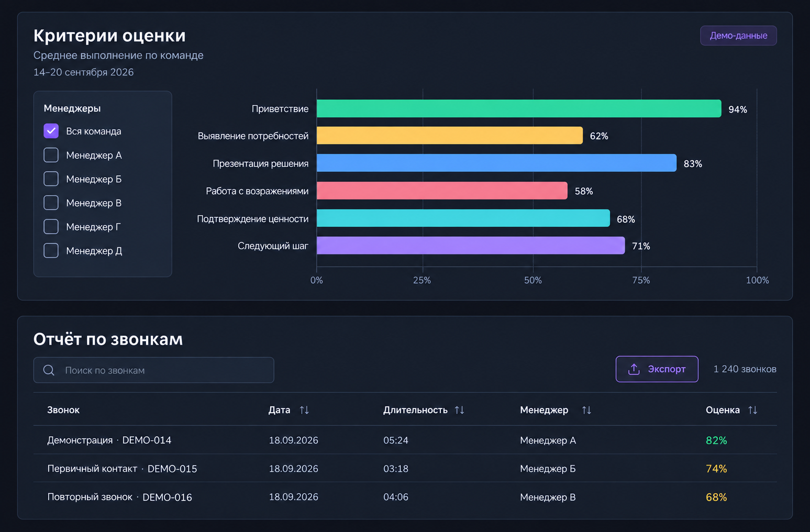Uncheck the Вся команда checkbox
Viewport: 810px width, 532px height.
tap(51, 131)
